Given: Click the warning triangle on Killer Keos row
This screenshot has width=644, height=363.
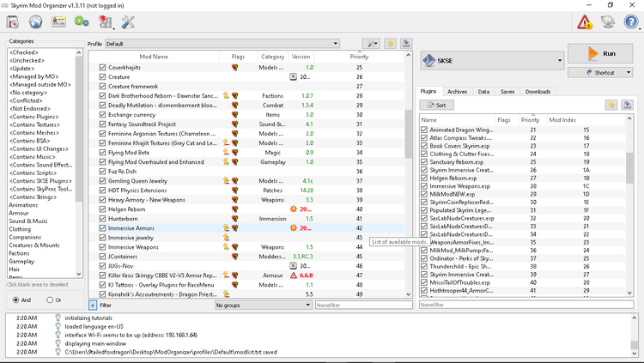Looking at the screenshot, I should 294,275.
